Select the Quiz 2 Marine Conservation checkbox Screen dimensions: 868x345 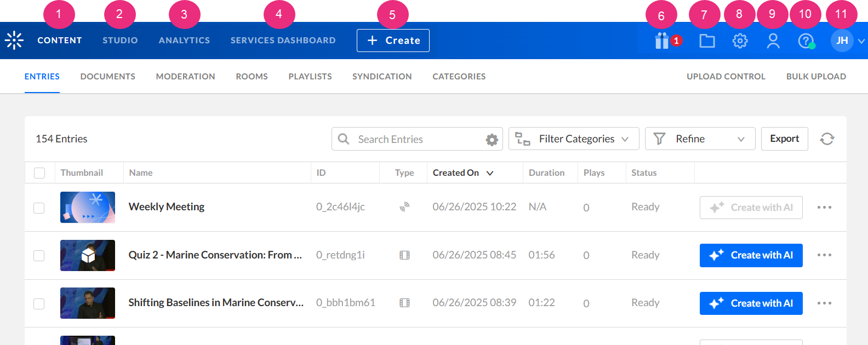(x=39, y=256)
